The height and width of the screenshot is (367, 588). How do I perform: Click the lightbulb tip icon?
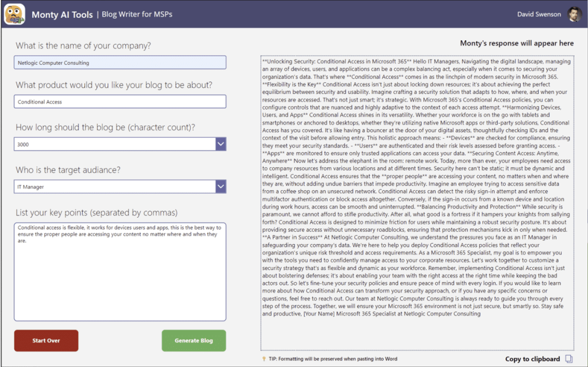click(x=264, y=359)
